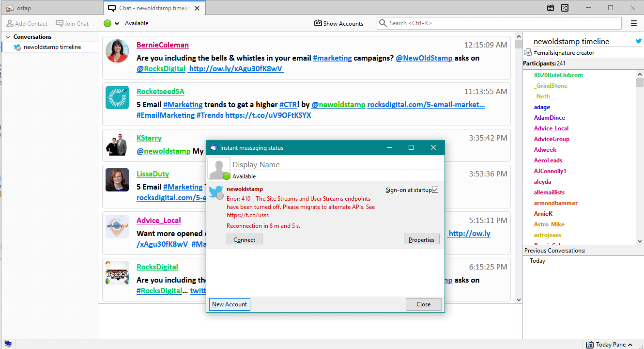Click the Advice_Local username in the chat
This screenshot has width=644, height=349.
[159, 221]
